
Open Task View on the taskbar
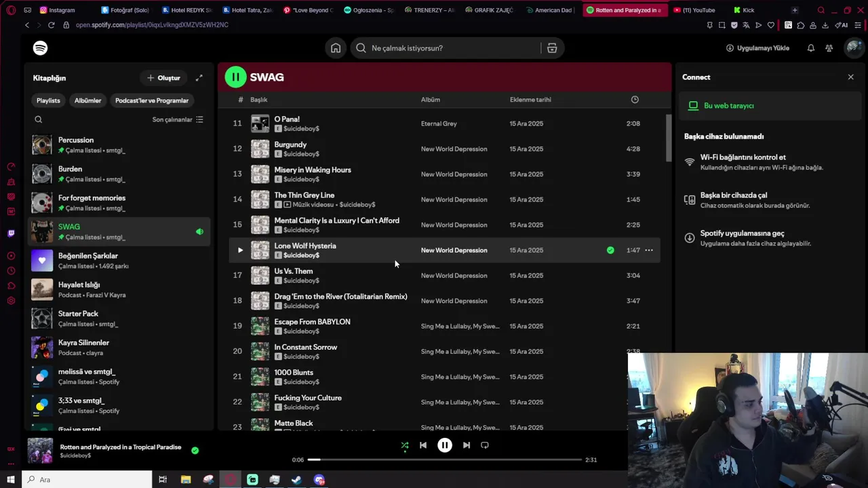coord(163,479)
